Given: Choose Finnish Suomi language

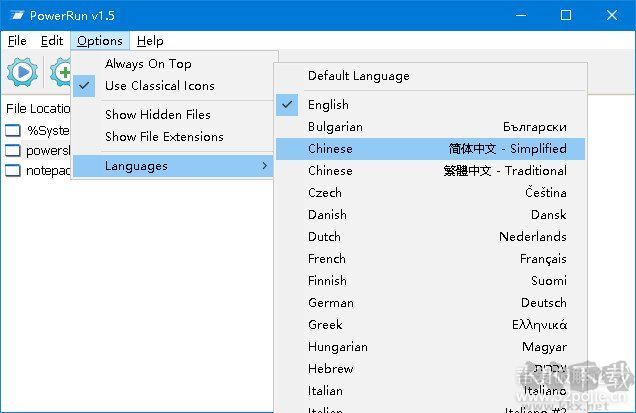Looking at the screenshot, I should [x=431, y=281].
